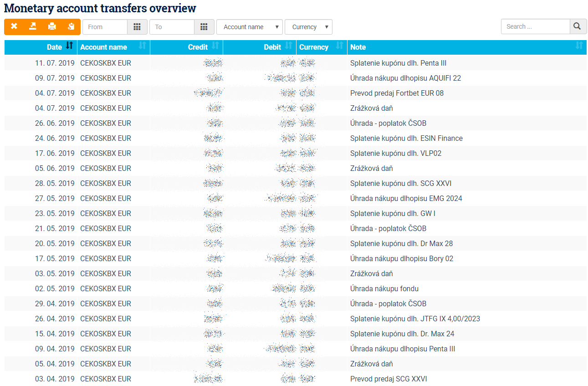Click the magnifying glass search button
588x386 pixels.
(x=578, y=26)
